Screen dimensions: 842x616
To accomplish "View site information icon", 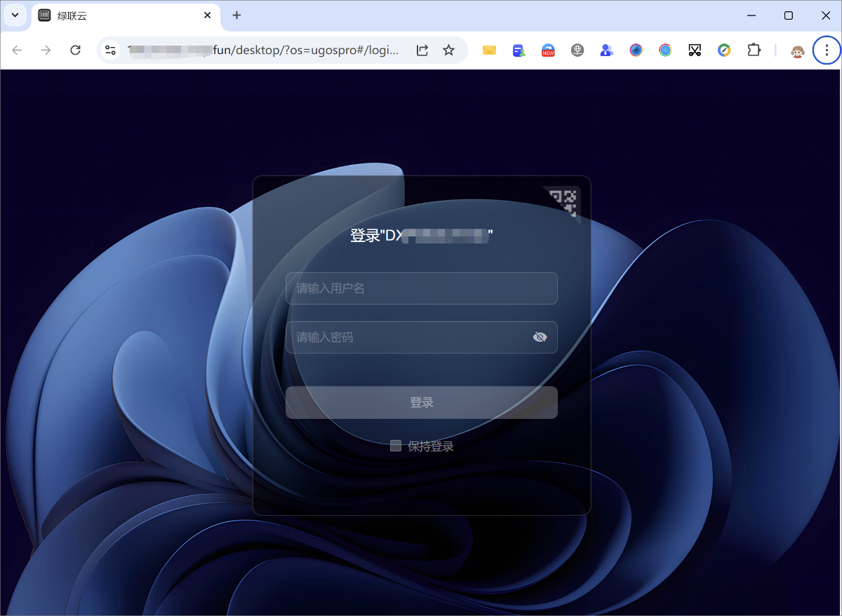I will click(x=111, y=51).
